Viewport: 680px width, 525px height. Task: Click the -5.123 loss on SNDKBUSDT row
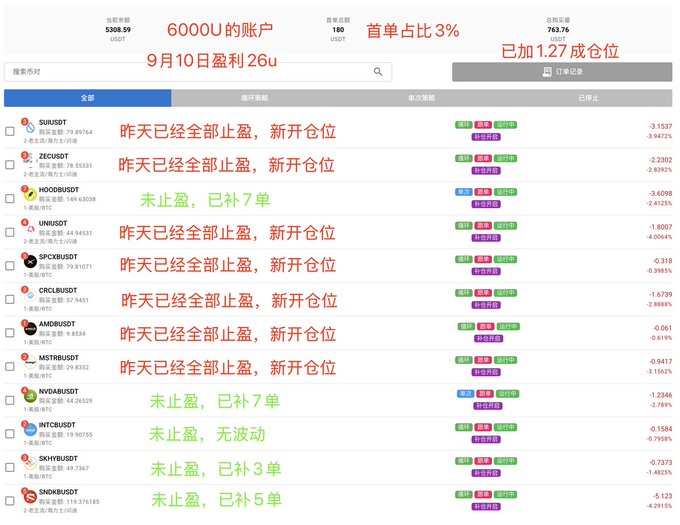663,496
